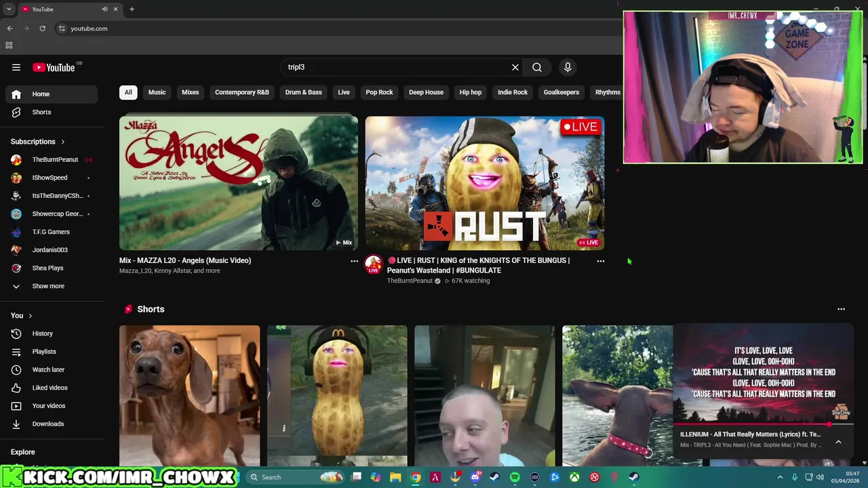Screen dimensions: 868x488
Task: Open the browser tab search dropdown
Action: (x=9, y=9)
